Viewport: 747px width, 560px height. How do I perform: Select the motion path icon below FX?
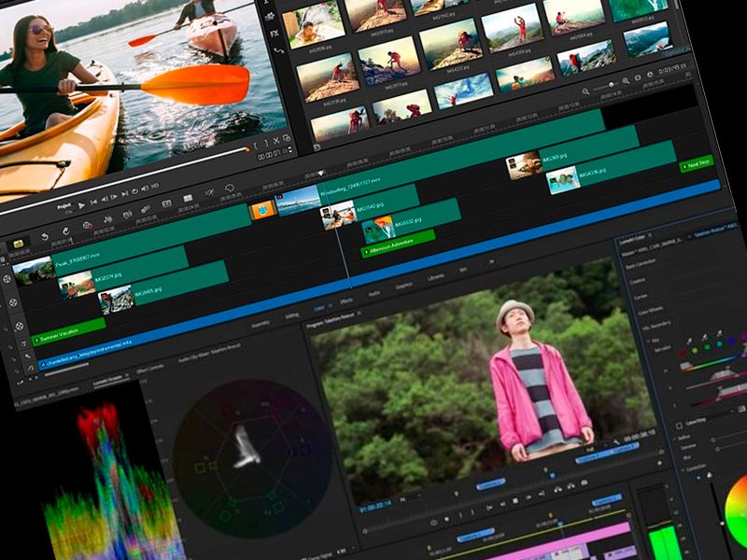pyautogui.click(x=278, y=51)
